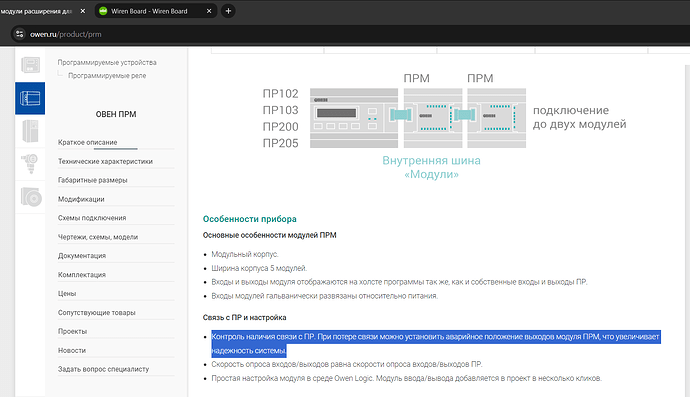
Task: Open the Схемы подключения section
Action: (x=92, y=218)
